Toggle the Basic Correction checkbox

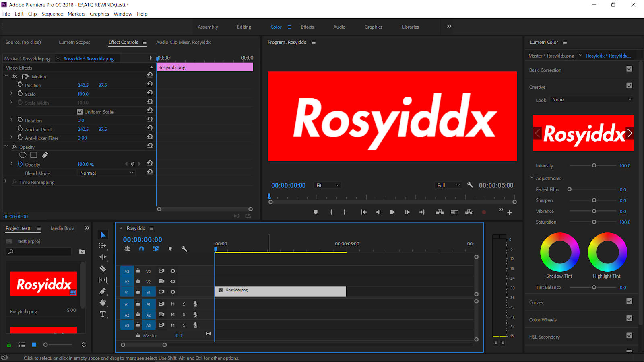click(630, 69)
